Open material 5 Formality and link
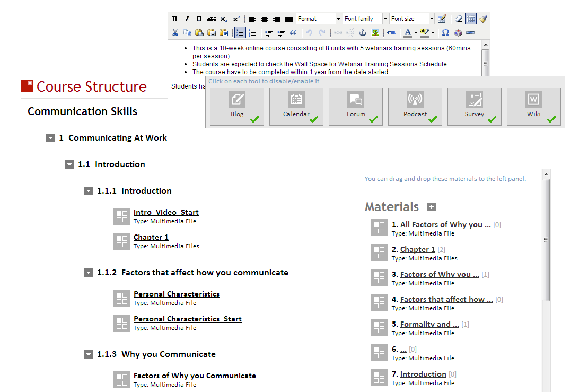Image resolution: width=588 pixels, height=392 pixels. point(429,324)
